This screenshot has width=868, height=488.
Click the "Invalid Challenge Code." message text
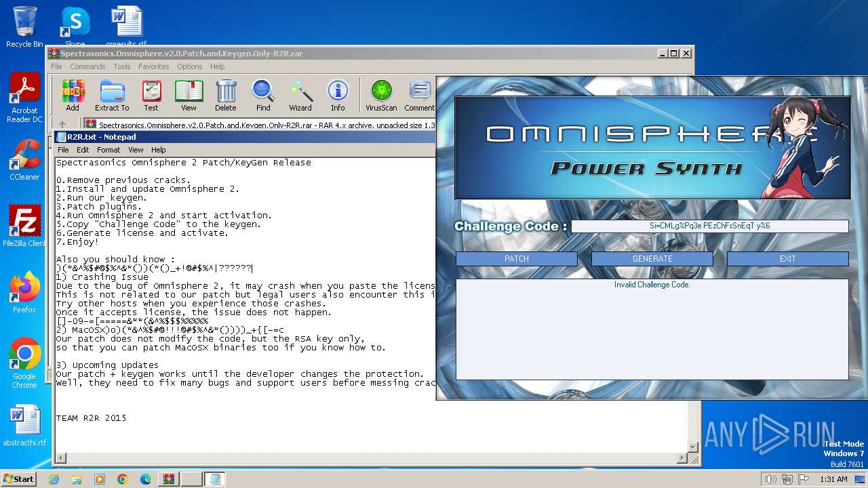[x=652, y=285]
